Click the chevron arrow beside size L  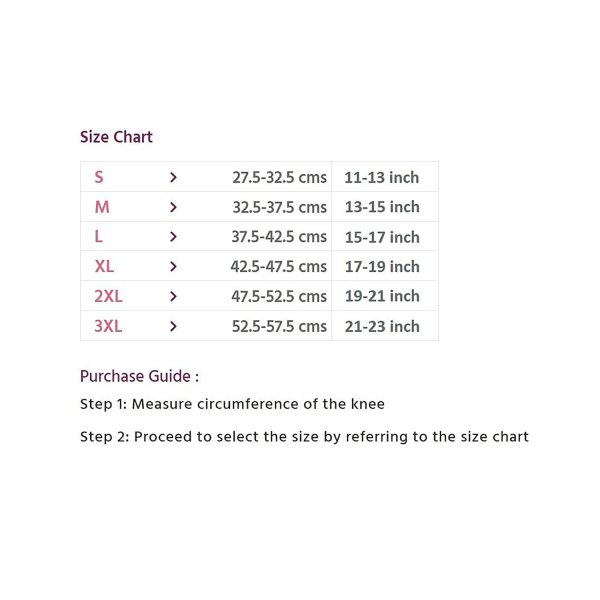point(173,237)
